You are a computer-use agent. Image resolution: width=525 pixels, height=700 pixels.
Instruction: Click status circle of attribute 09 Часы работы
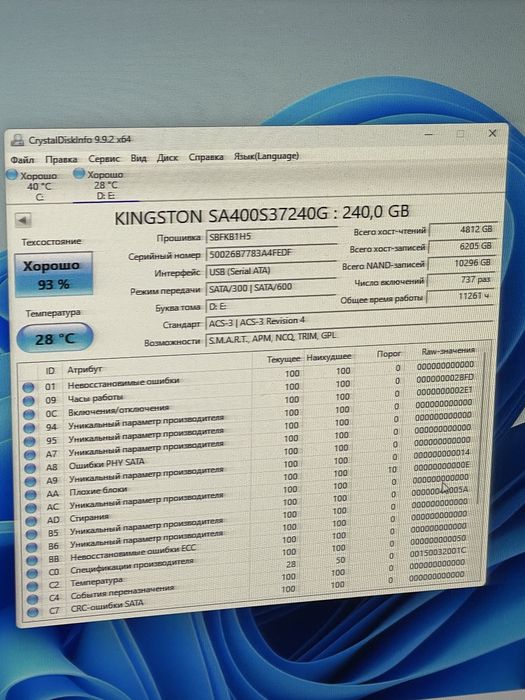click(x=29, y=401)
